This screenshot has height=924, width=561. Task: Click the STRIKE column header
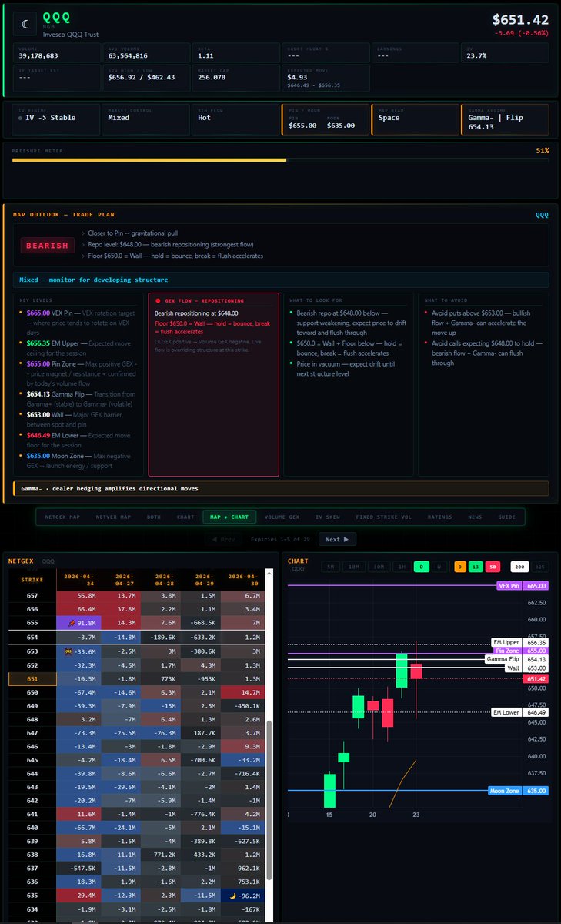32,579
